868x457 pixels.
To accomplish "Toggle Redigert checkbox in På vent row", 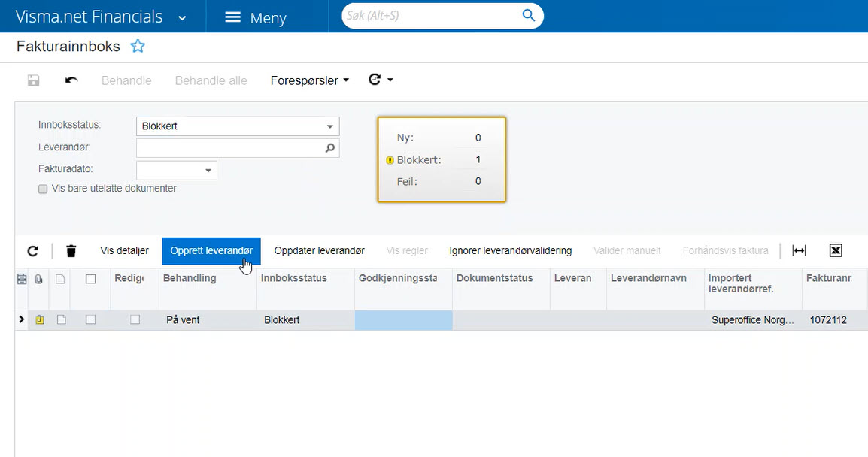I will tap(135, 319).
